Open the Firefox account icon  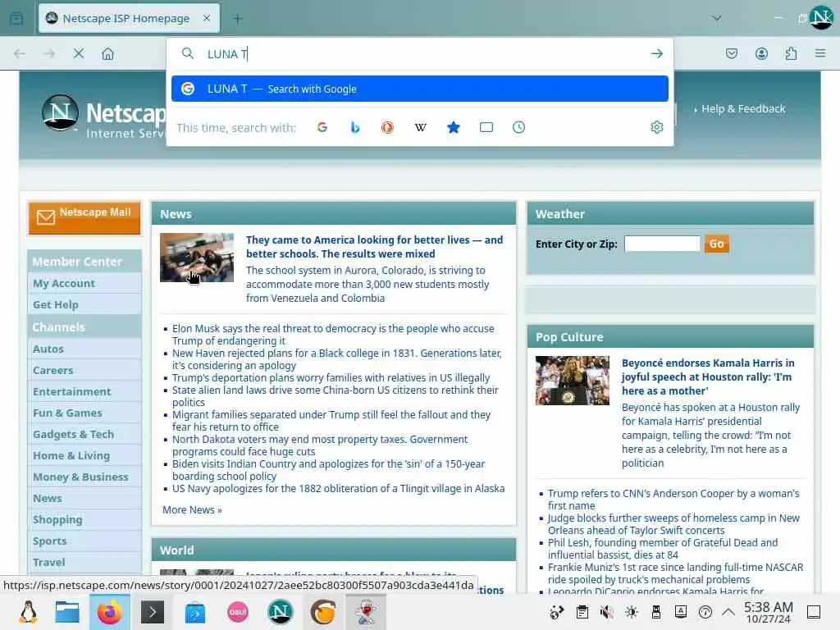pos(761,53)
